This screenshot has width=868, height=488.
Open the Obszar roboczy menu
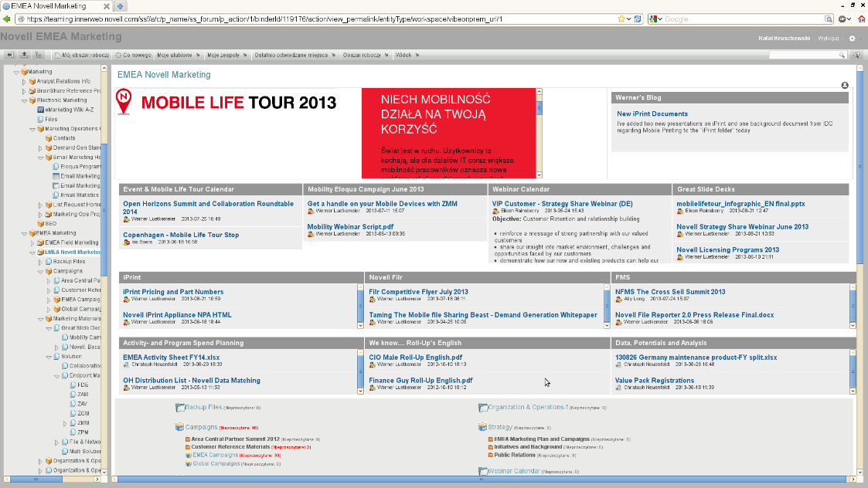coord(366,55)
